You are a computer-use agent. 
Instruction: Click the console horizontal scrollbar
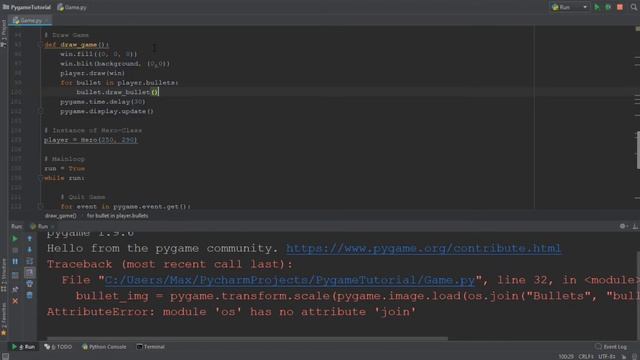[247, 338]
